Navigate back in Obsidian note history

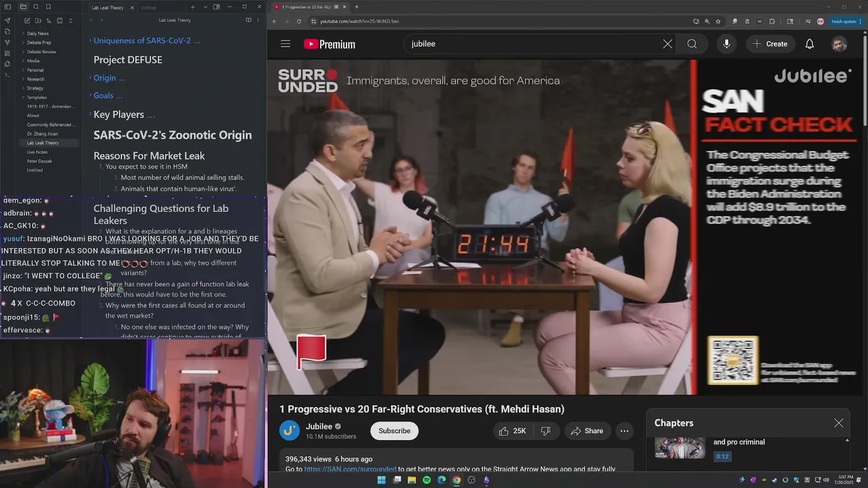pos(92,20)
